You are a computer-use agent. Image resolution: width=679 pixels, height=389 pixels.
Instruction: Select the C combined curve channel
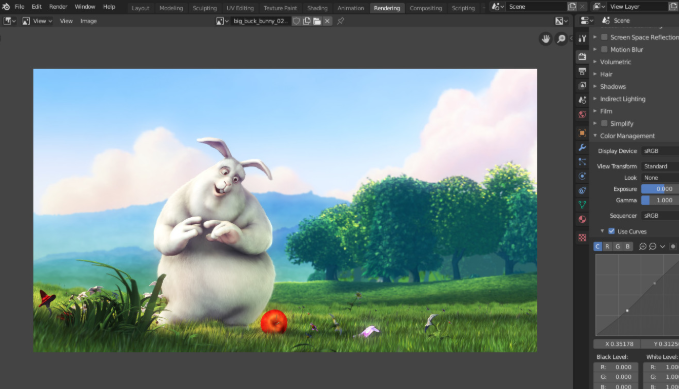click(x=598, y=246)
